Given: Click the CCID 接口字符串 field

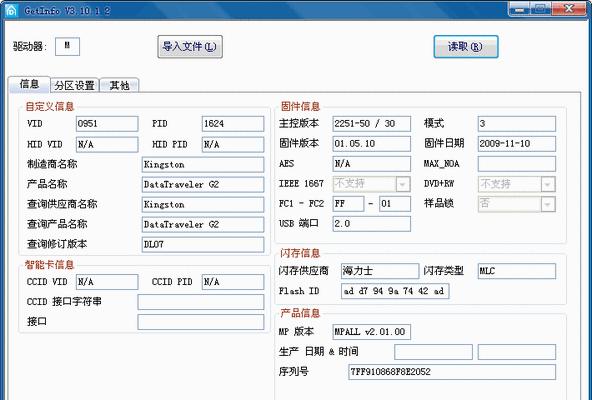Looking at the screenshot, I should pos(201,302).
